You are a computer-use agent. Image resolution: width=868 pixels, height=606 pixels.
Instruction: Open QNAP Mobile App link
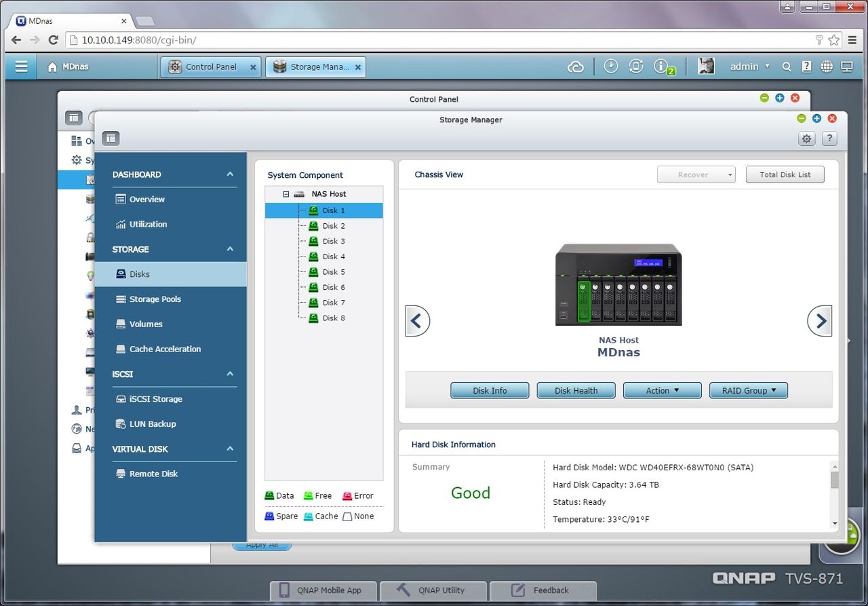tap(323, 590)
